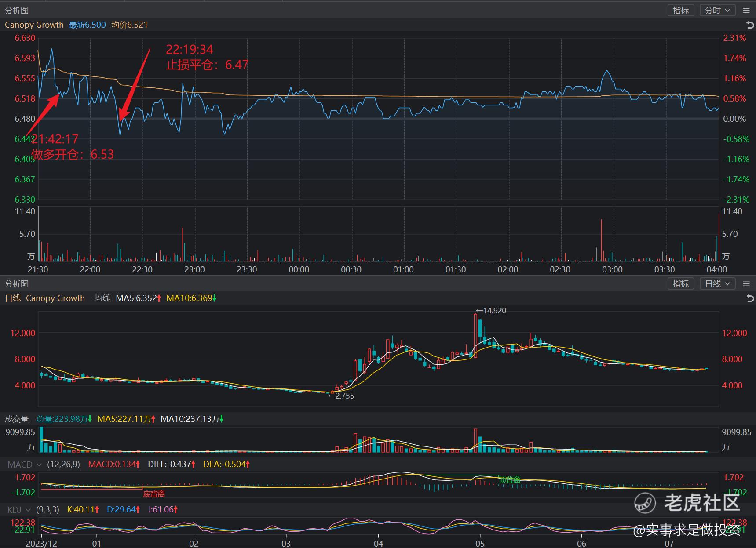Expand the 分时 period dropdown

[718, 11]
